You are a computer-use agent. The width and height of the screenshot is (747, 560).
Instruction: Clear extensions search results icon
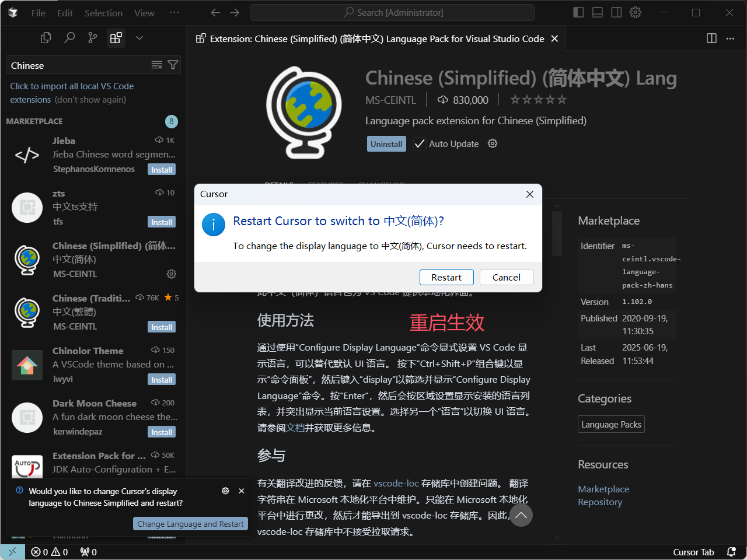[157, 65]
